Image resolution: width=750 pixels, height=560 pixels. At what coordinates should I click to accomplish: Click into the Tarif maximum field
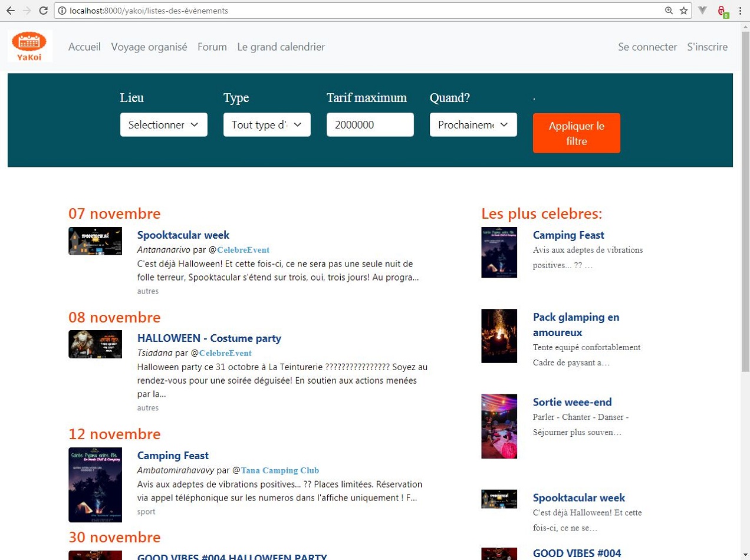point(370,125)
